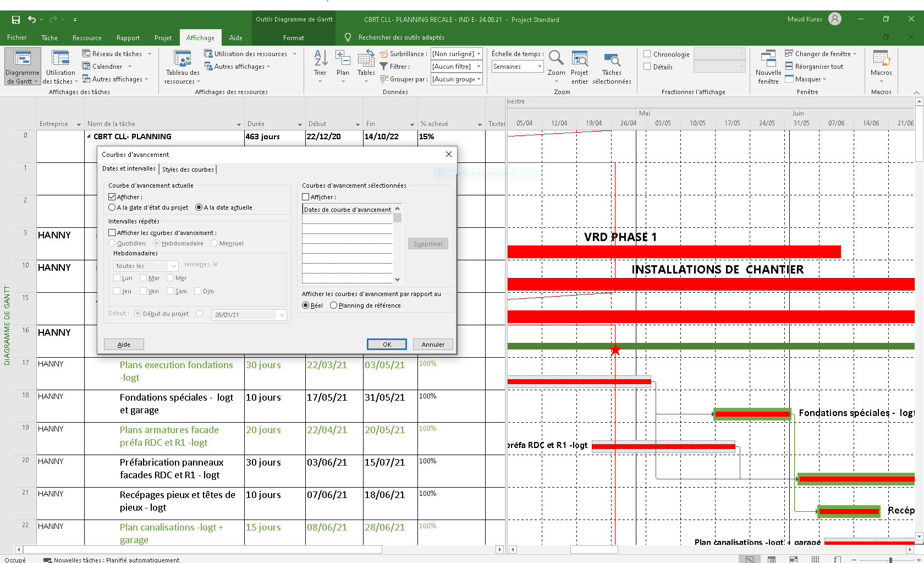
Task: Open the Surbrillance [Non surligné] dropdown
Action: [479, 54]
